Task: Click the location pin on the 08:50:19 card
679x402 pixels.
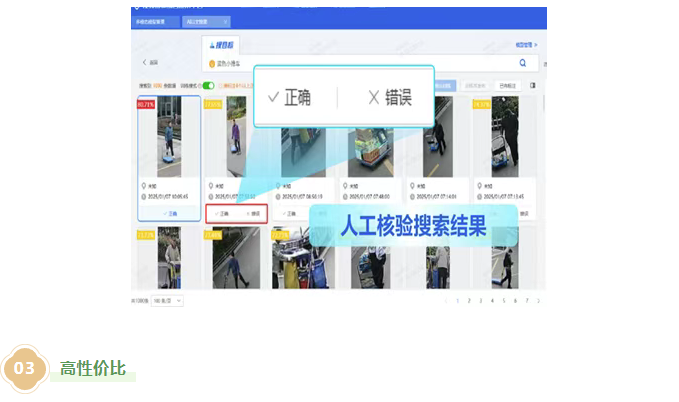Action: point(278,186)
